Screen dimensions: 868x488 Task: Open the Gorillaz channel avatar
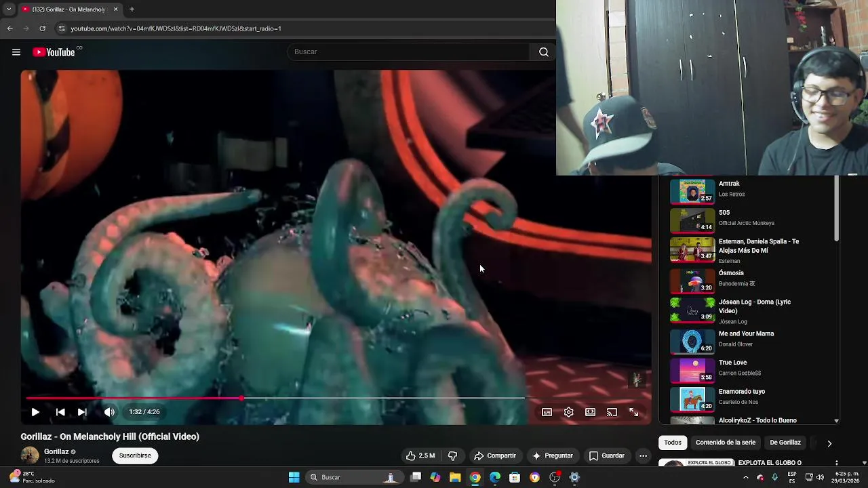[30, 455]
